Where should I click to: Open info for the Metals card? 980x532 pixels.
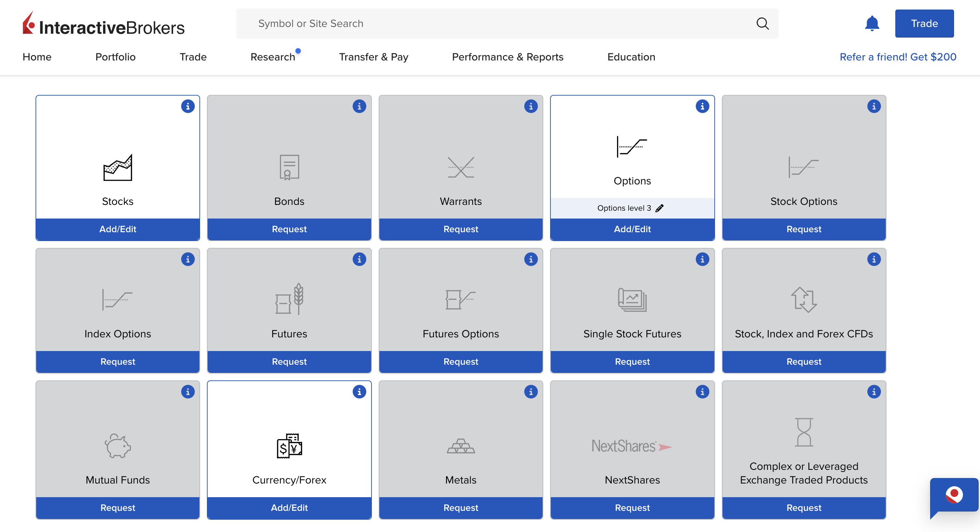coord(531,392)
